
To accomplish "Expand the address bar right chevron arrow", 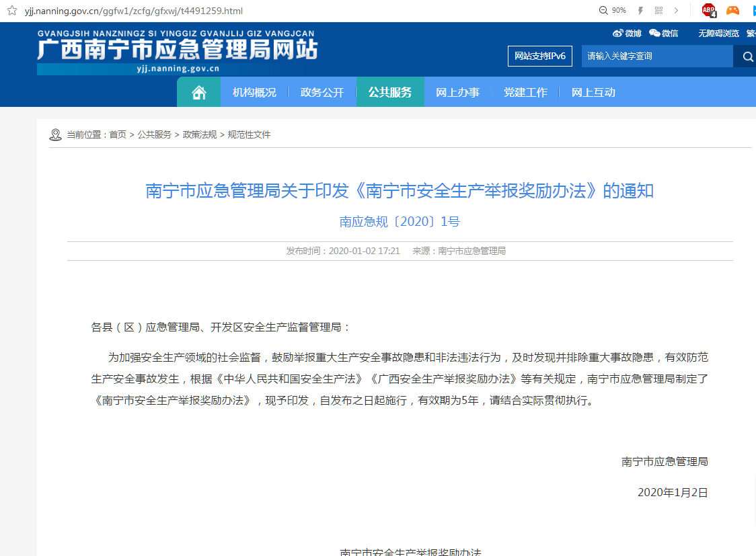I will pos(676,11).
